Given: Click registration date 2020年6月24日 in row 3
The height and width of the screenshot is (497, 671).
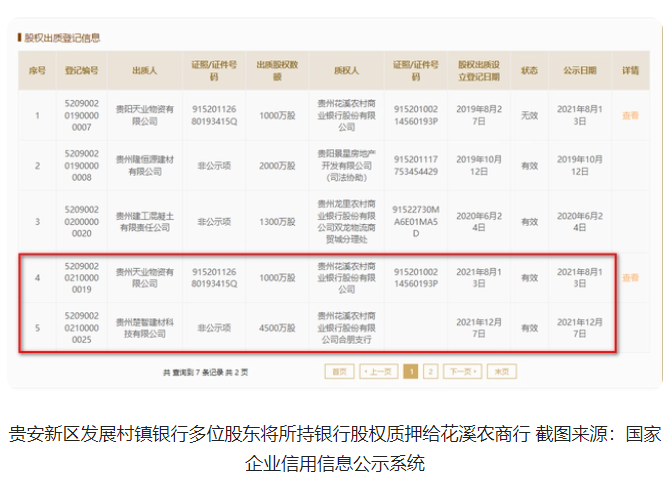Looking at the screenshot, I should (x=479, y=222).
